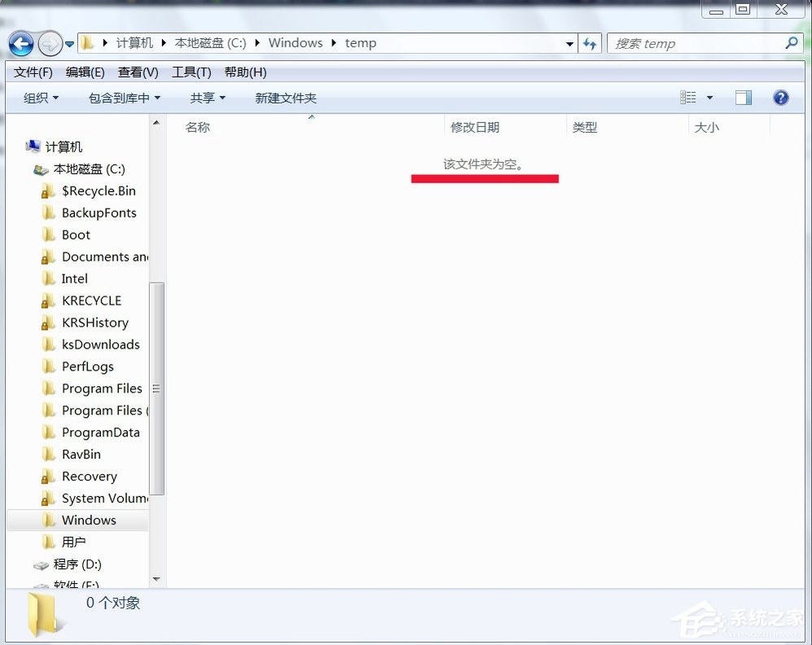Click the 共享 button on the toolbar
The height and width of the screenshot is (645, 812).
[x=207, y=98]
